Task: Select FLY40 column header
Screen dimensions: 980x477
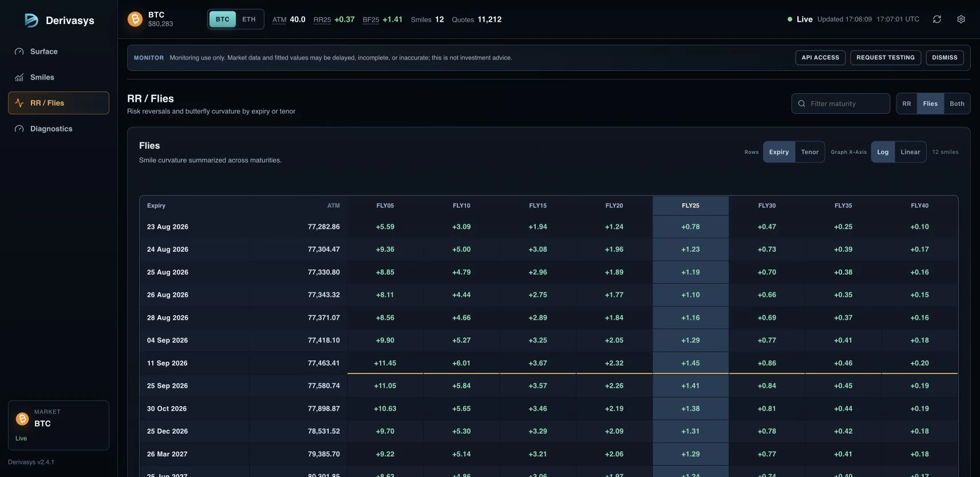Action: pyautogui.click(x=920, y=205)
